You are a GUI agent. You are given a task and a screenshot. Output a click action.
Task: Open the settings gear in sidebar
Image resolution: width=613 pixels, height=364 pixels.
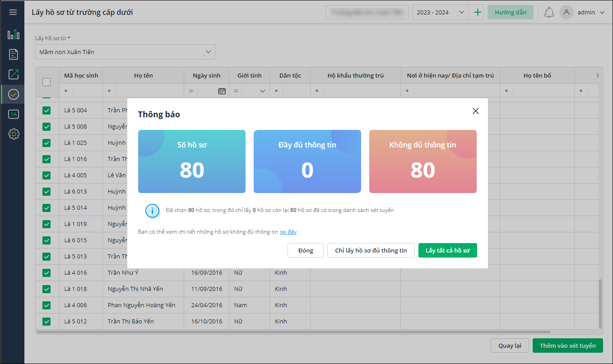pyautogui.click(x=14, y=134)
